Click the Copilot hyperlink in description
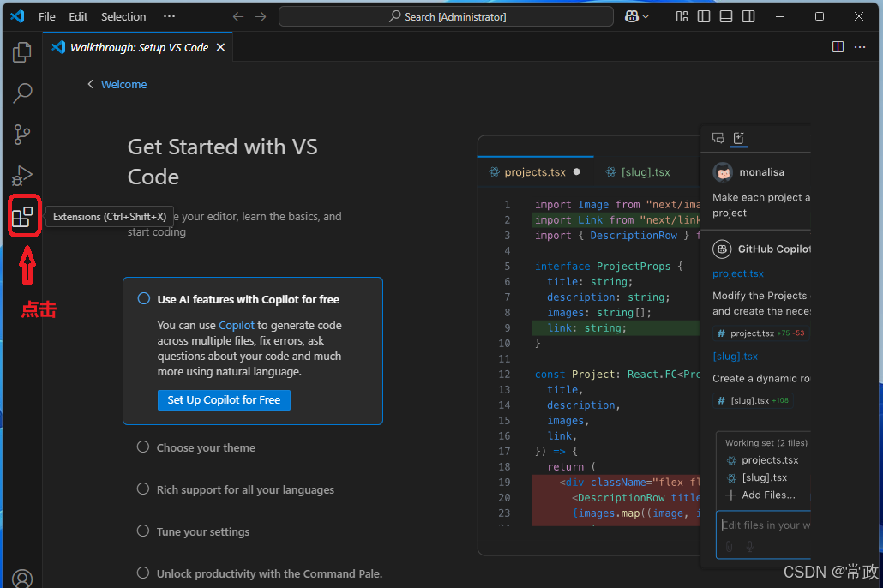Viewport: 883px width, 588px height. [237, 325]
